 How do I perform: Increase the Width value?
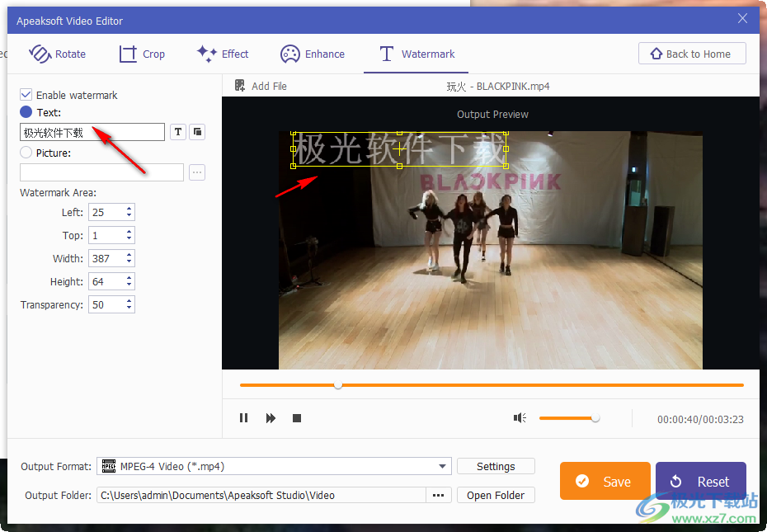(129, 255)
